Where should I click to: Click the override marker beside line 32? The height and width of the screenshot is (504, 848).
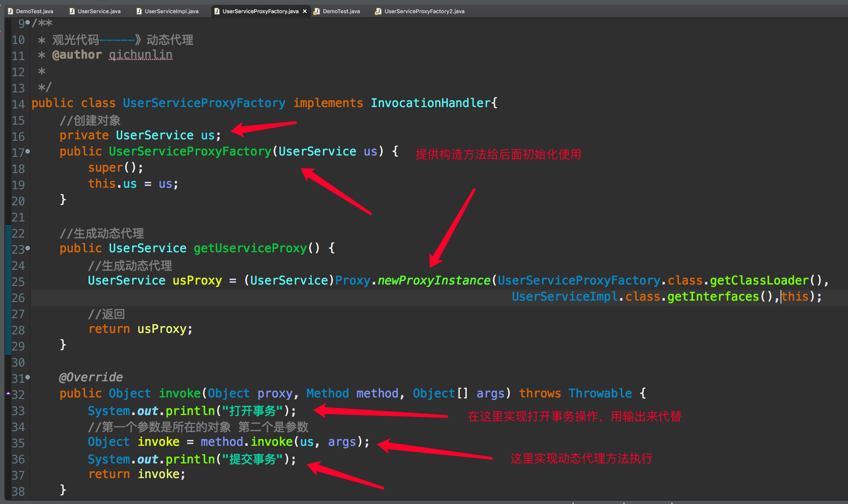point(8,394)
